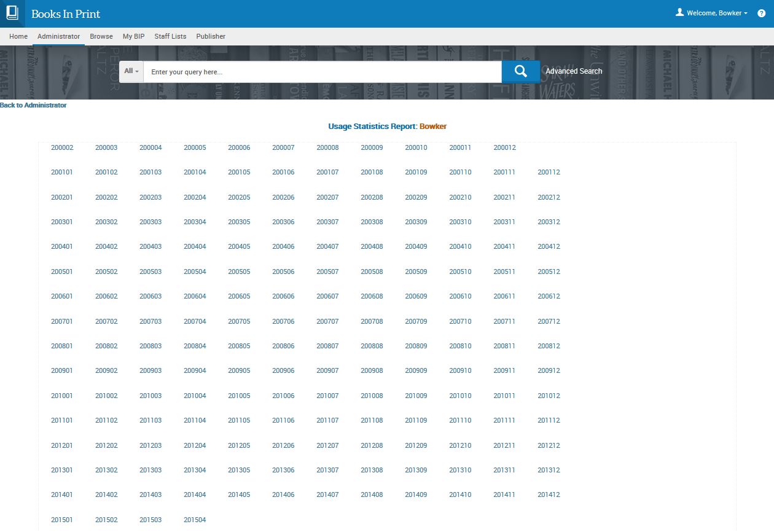Open the 200309 usage report
Image resolution: width=774 pixels, height=532 pixels.
tap(416, 222)
